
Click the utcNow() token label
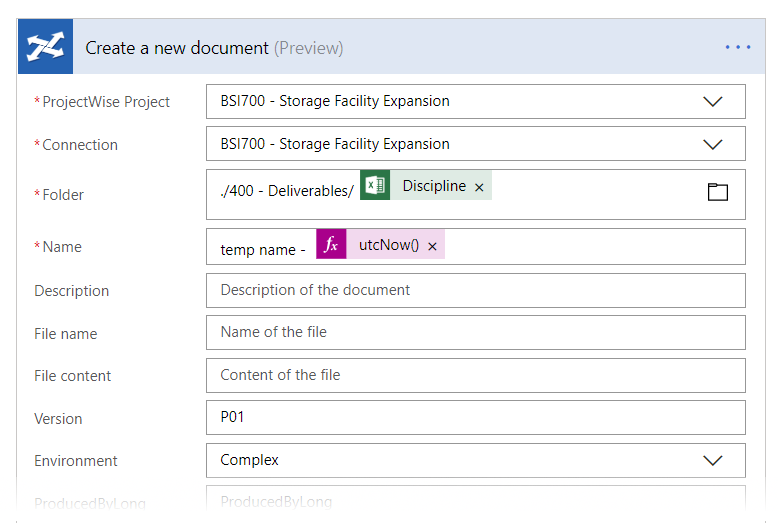tap(389, 245)
